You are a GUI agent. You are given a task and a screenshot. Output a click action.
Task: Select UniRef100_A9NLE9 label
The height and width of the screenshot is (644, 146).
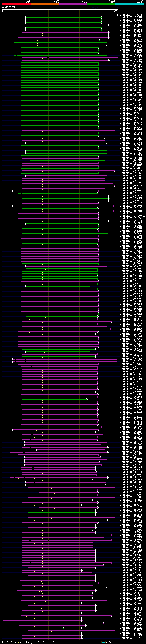coord(131,636)
